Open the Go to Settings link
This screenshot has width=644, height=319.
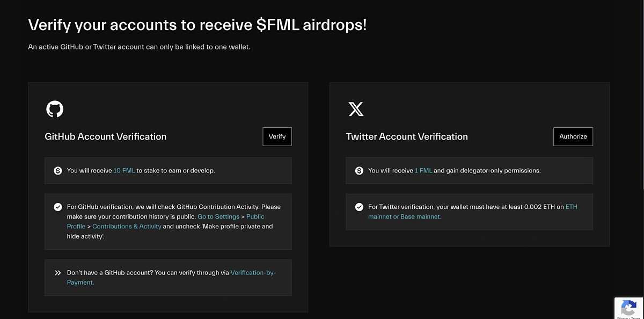pyautogui.click(x=218, y=216)
